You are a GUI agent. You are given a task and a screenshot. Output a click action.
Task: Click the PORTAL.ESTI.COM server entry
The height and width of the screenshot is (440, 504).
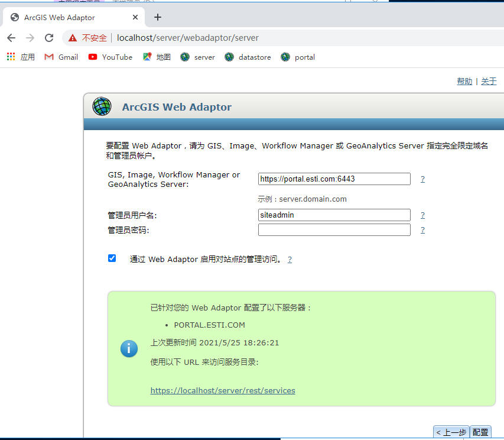210,325
